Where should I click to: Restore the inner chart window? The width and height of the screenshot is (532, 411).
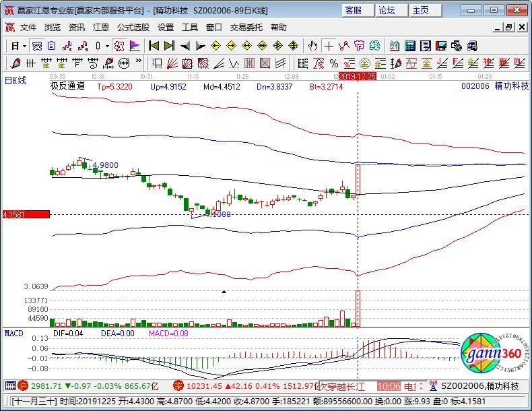[x=509, y=28]
